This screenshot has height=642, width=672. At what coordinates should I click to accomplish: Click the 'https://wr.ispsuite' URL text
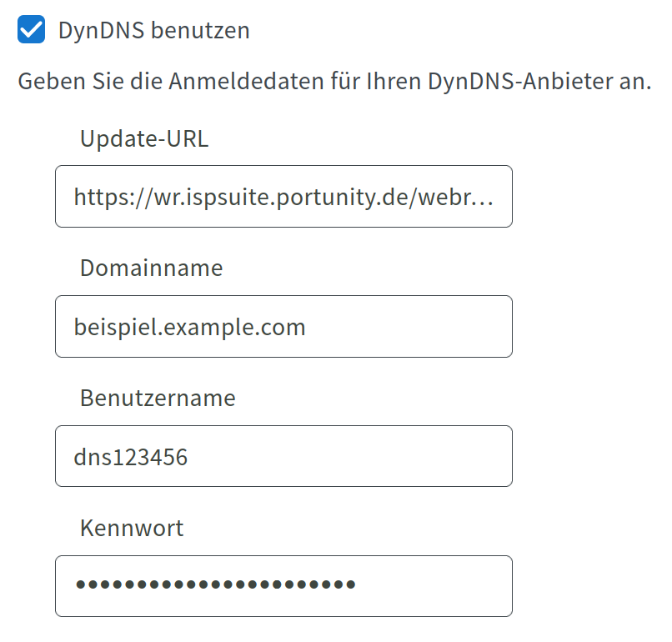tap(167, 197)
